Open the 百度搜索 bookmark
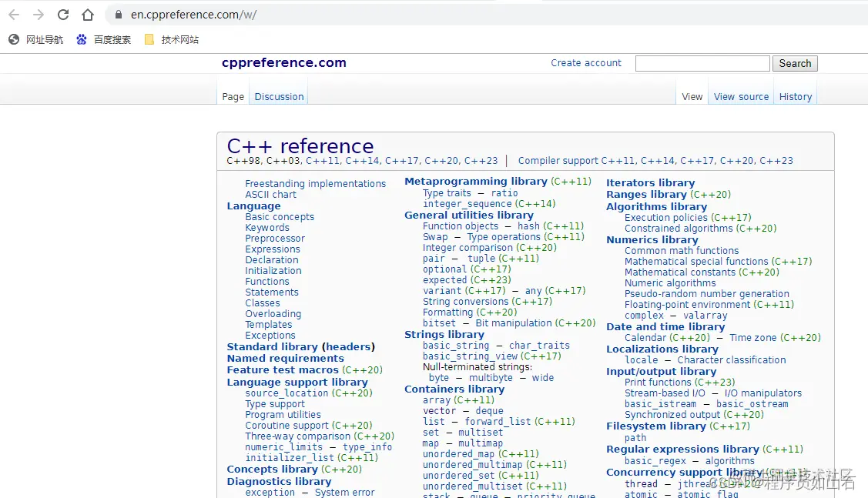This screenshot has width=868, height=498. pos(104,39)
